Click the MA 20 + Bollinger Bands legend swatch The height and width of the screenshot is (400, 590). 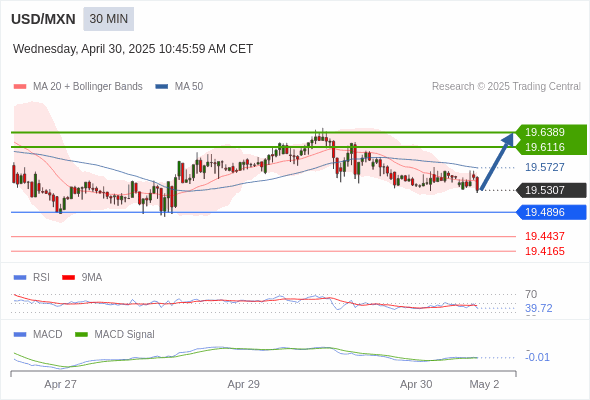tap(20, 87)
